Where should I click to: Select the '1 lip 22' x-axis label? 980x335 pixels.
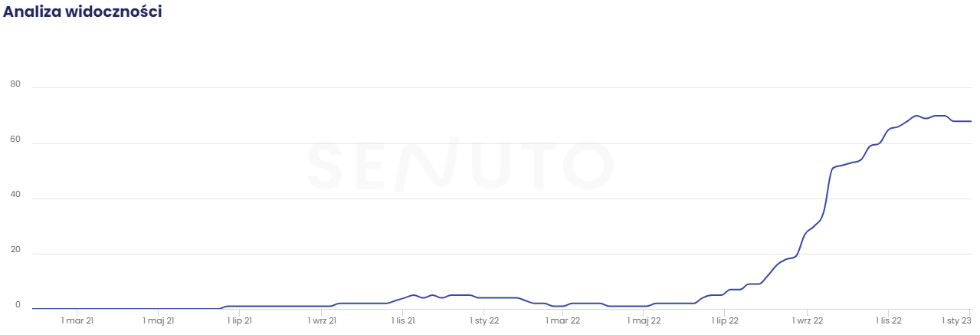725,321
